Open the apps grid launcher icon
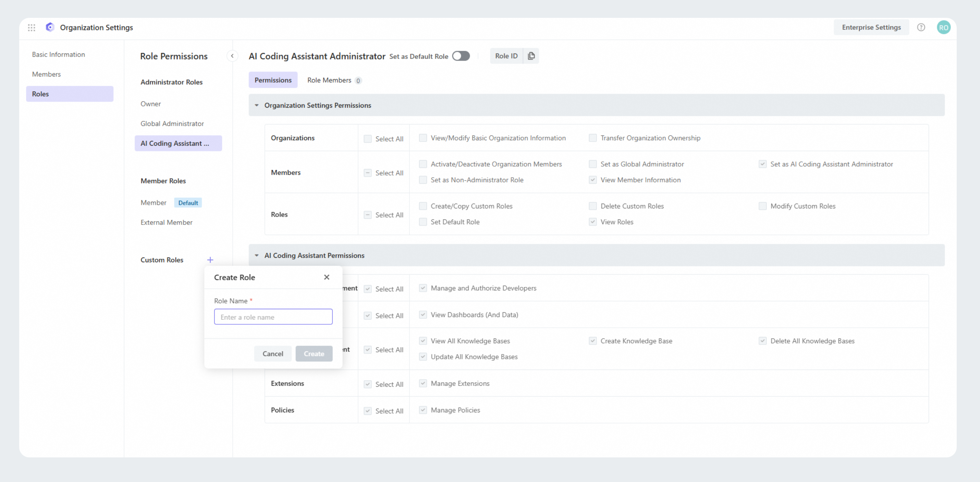 pyautogui.click(x=32, y=27)
